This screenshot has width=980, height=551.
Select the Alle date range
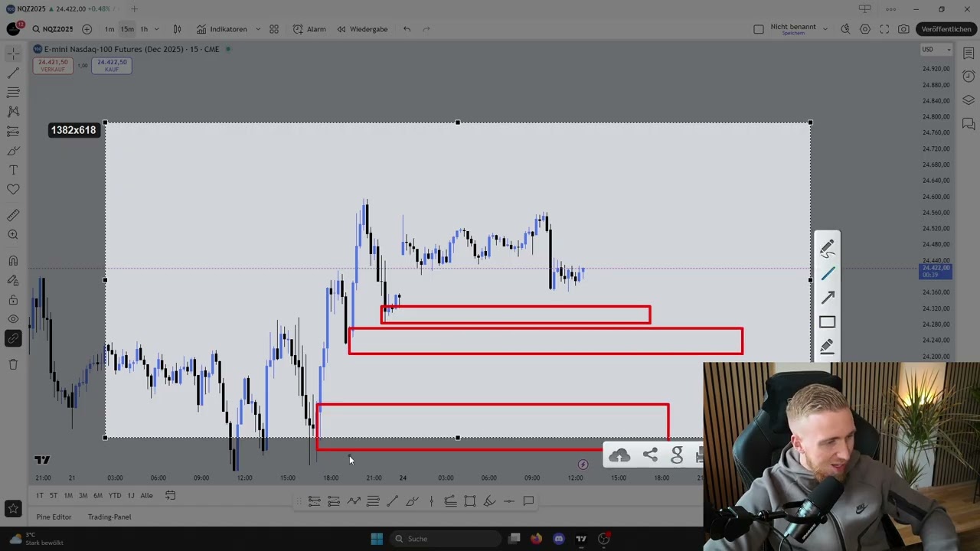click(x=146, y=496)
